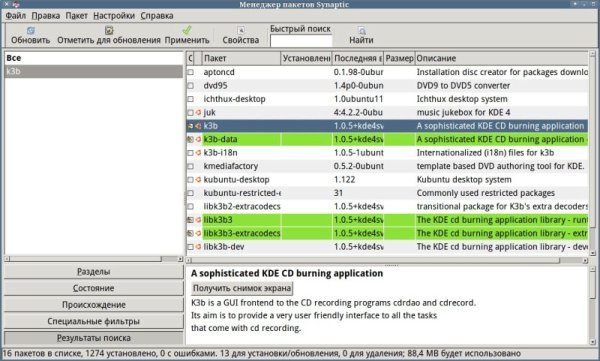The height and width of the screenshot is (361, 600).
Task: Click Ubuntu support icon on libk3b3 row
Action: coord(198,220)
